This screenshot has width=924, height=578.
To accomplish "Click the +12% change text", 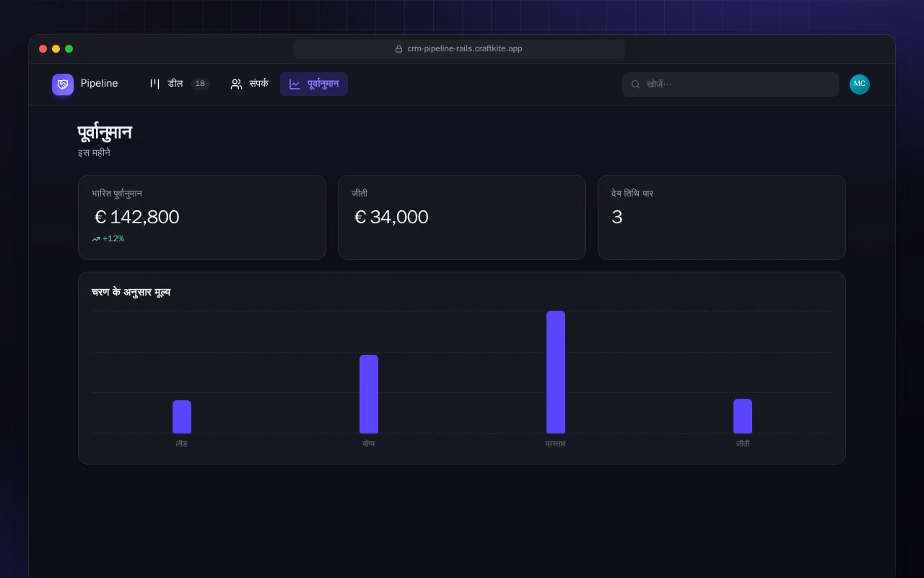I will click(x=113, y=239).
